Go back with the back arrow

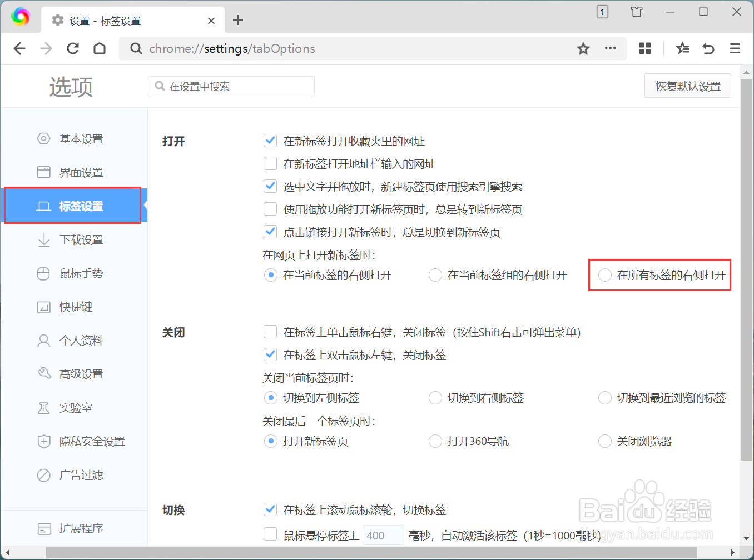pos(19,49)
